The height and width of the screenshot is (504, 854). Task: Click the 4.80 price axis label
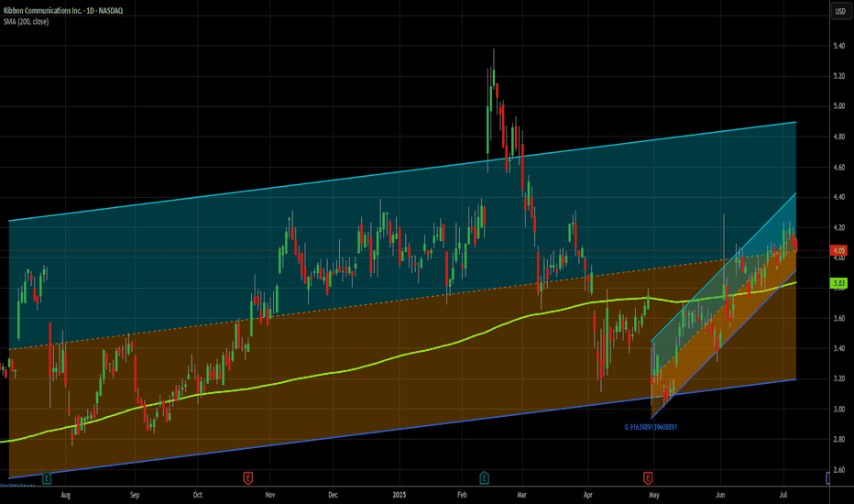838,137
